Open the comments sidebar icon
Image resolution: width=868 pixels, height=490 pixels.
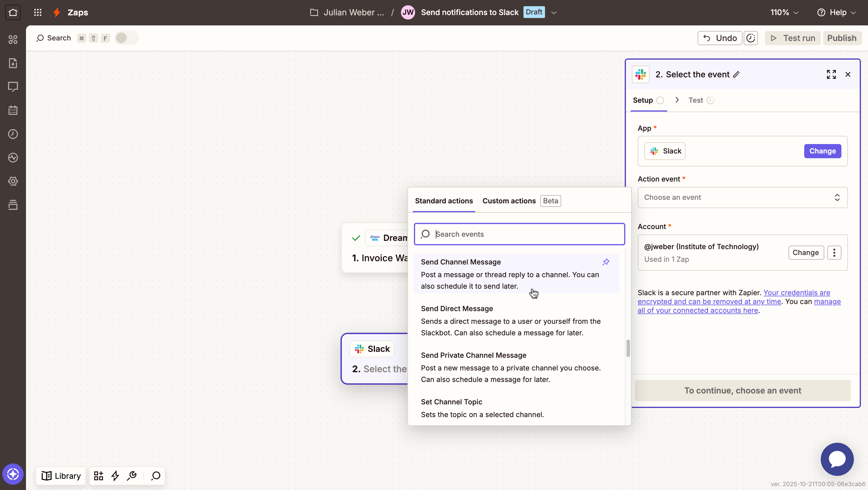tap(13, 86)
